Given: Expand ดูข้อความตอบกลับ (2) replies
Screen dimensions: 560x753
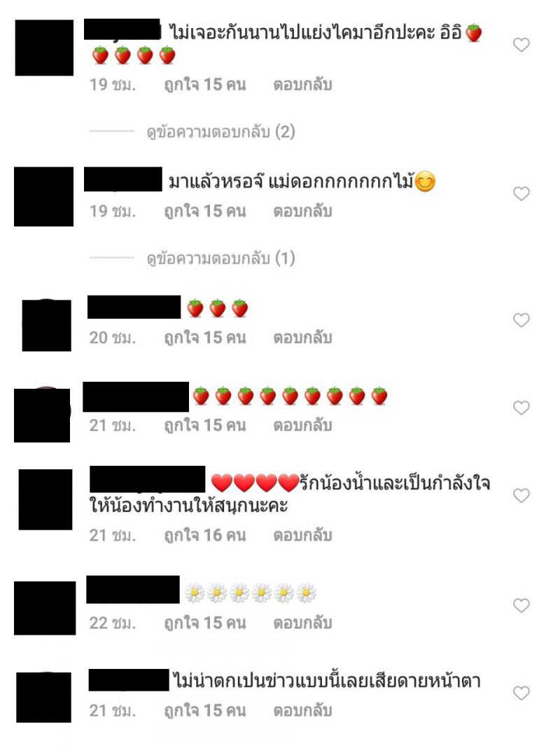Looking at the screenshot, I should tap(220, 132).
